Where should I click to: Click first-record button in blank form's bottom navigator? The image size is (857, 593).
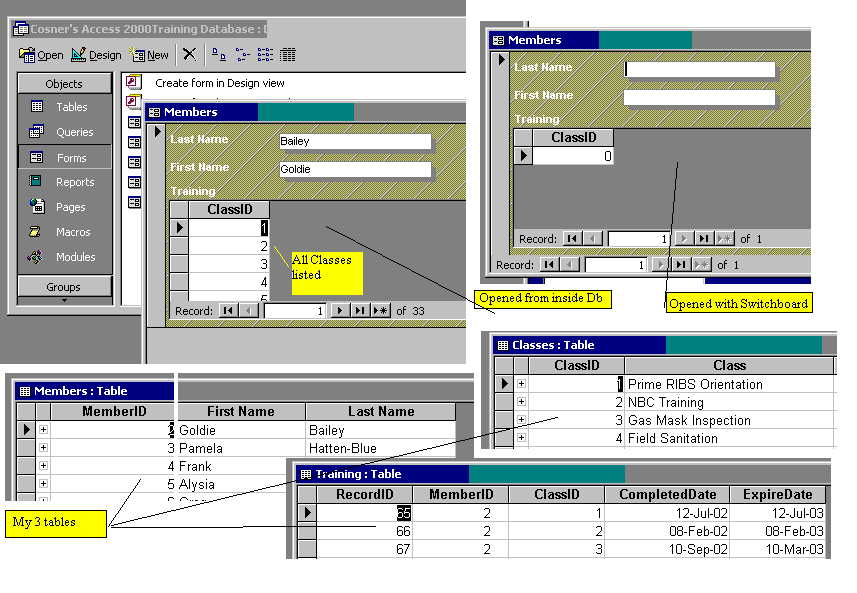point(549,265)
